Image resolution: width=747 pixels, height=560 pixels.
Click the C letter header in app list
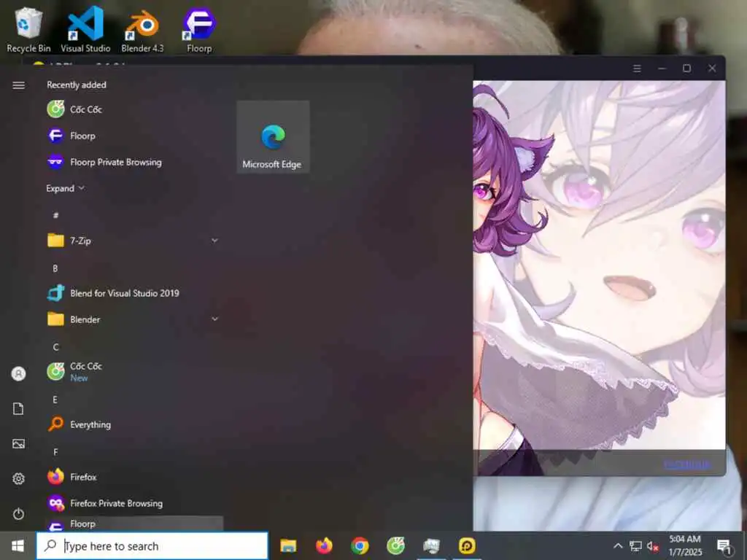55,346
